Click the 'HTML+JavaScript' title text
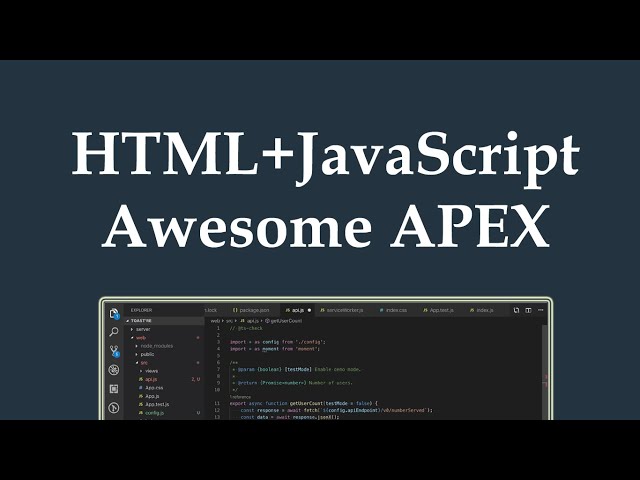This screenshot has width=640, height=480. coord(325,159)
